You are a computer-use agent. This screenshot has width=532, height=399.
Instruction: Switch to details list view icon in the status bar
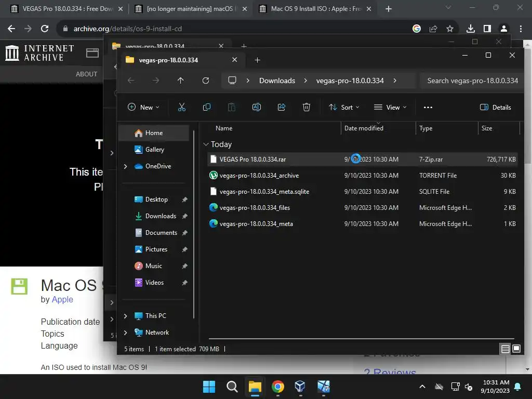[505, 349]
